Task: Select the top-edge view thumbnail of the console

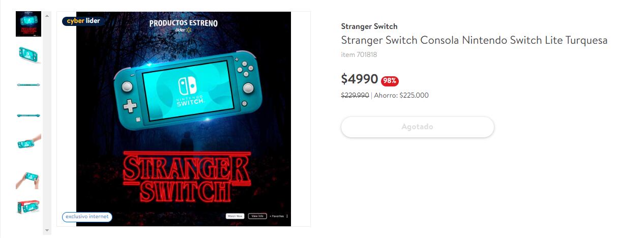Action: [x=28, y=84]
